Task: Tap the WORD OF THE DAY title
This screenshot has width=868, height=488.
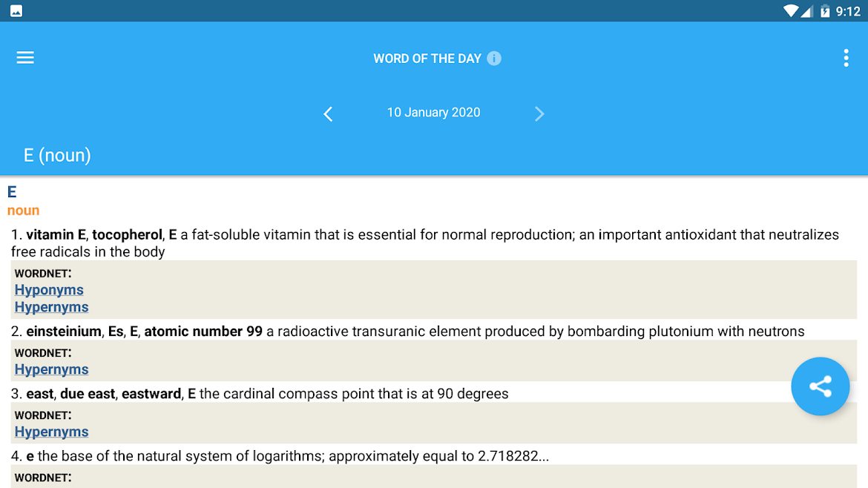Action: tap(427, 59)
